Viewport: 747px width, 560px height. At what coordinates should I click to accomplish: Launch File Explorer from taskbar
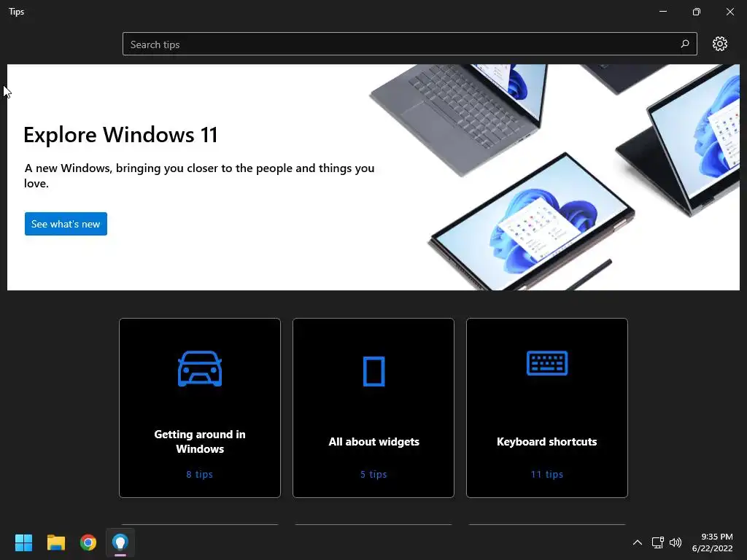point(55,542)
